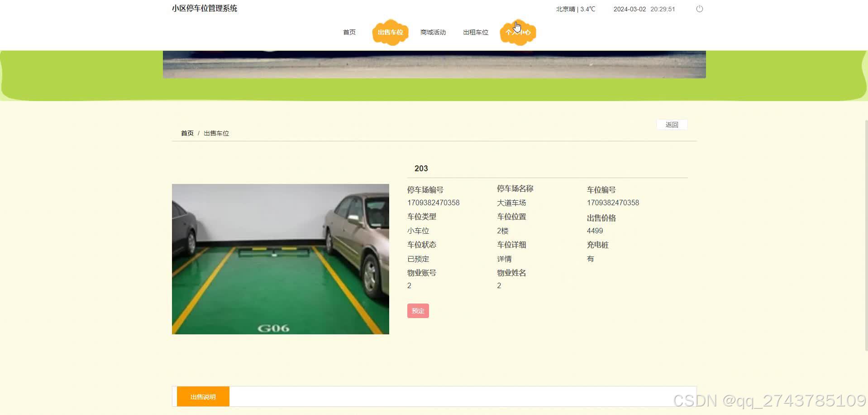This screenshot has height=415, width=868.
Task: Click the 出售车位 breadcrumb item
Action: coord(216,133)
